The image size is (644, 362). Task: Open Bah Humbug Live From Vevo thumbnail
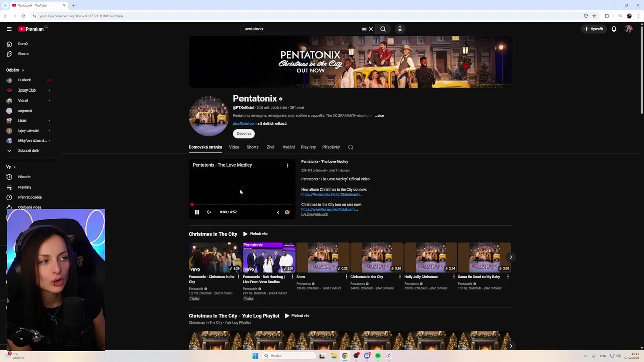(269, 257)
